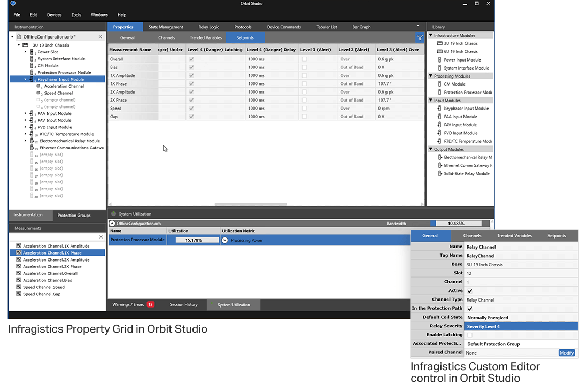
Task: Click the filter funnel icon in Setpoints
Action: [x=420, y=37]
